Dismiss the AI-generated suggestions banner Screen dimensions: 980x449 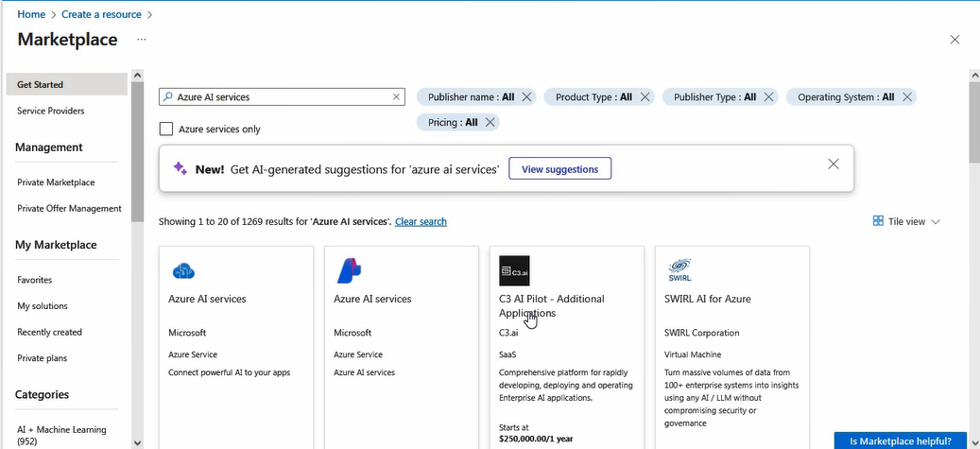834,164
